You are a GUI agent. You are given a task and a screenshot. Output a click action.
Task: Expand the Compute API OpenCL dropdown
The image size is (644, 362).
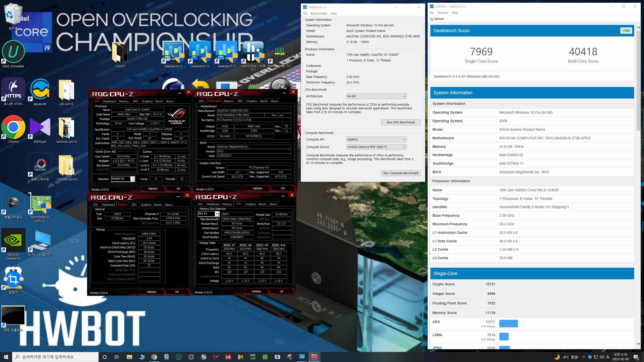[376, 139]
